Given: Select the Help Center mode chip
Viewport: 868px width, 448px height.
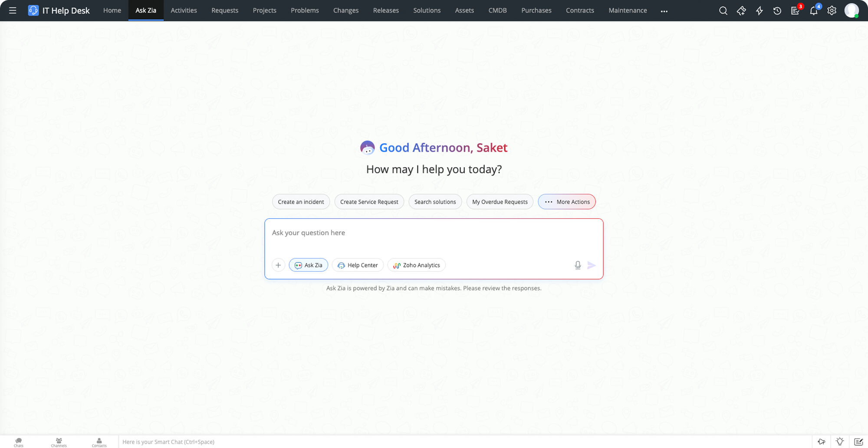Looking at the screenshot, I should tap(358, 265).
